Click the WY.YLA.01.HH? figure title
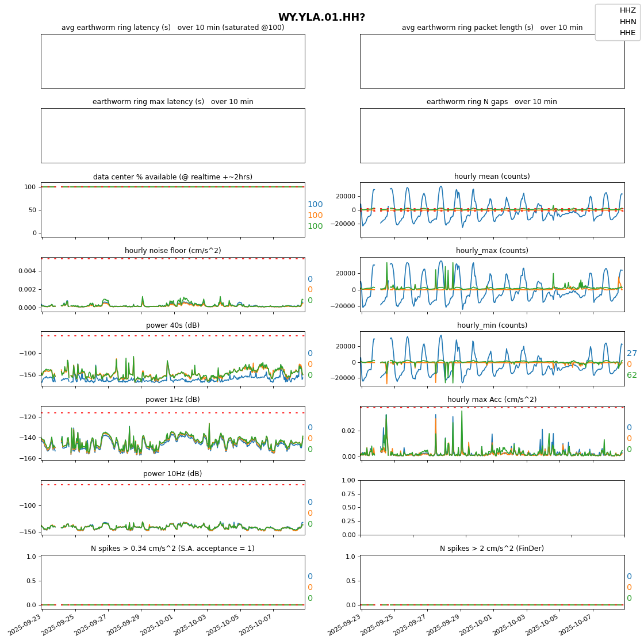The image size is (644, 644). [321, 17]
